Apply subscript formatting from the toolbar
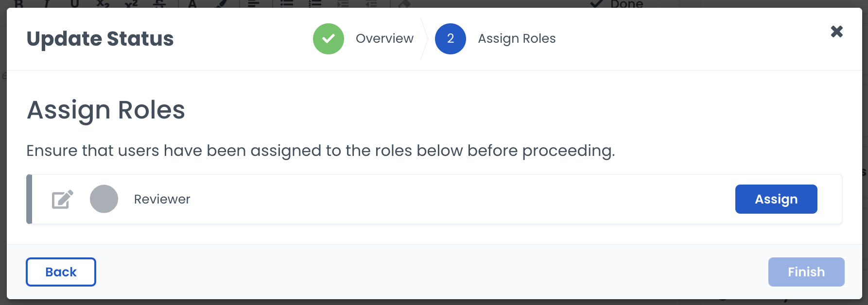This screenshot has width=868, height=305. coord(103,4)
